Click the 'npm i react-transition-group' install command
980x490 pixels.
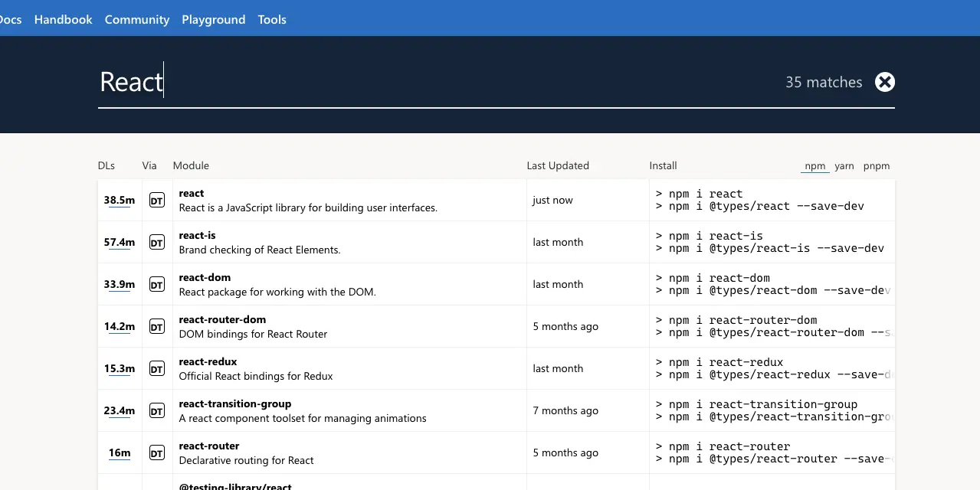[757, 405]
